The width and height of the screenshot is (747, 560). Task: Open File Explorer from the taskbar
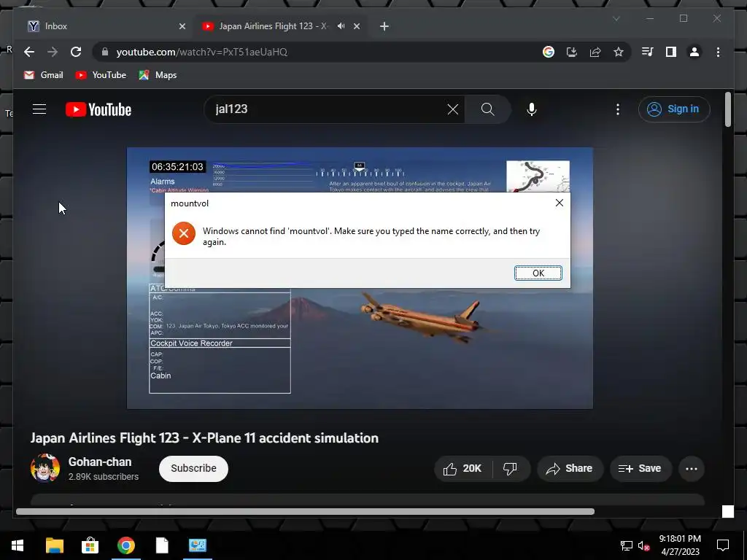54,545
